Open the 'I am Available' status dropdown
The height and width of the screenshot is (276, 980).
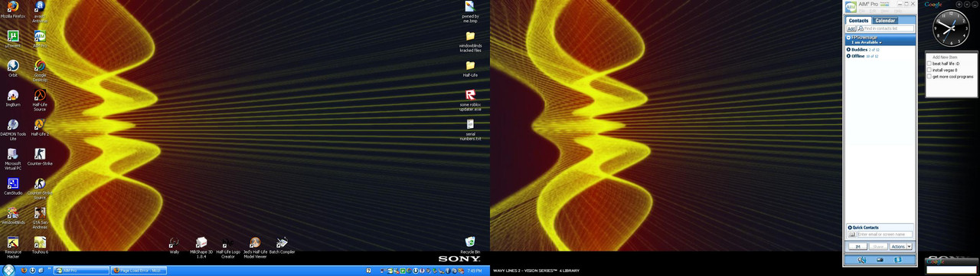coord(867,42)
